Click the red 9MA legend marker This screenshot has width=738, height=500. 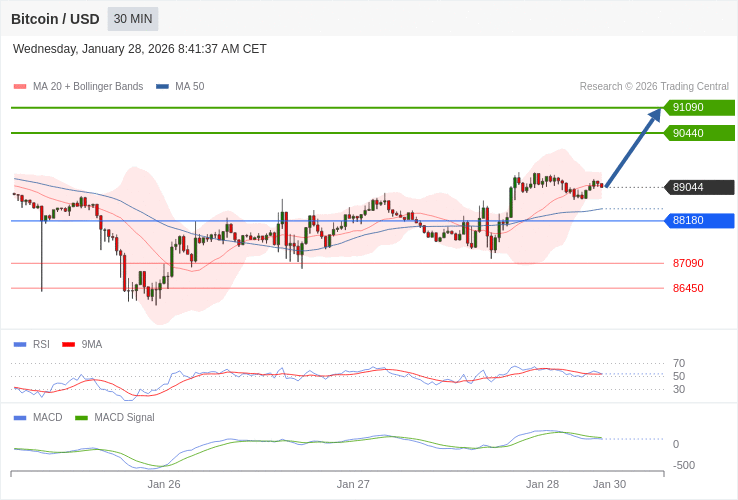69,344
